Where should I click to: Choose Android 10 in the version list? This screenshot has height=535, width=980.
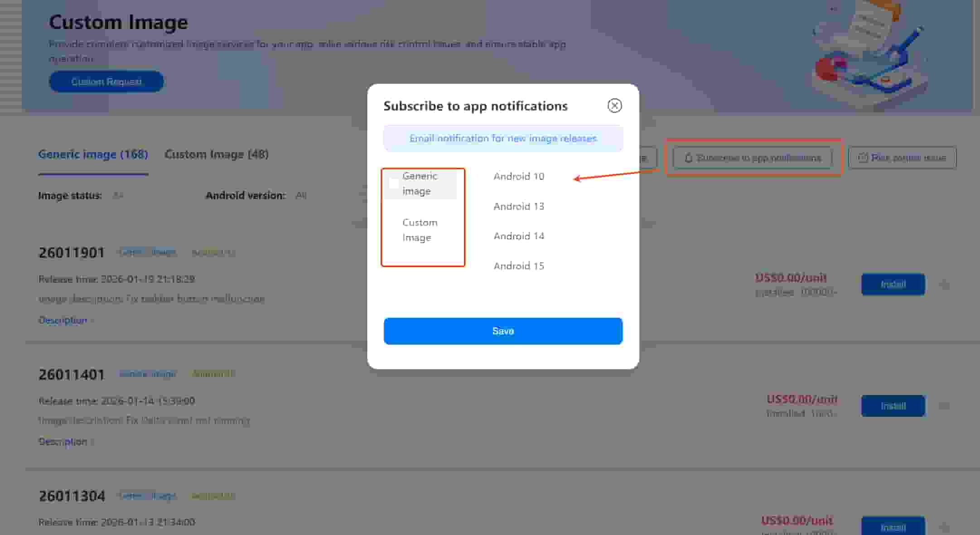519,176
